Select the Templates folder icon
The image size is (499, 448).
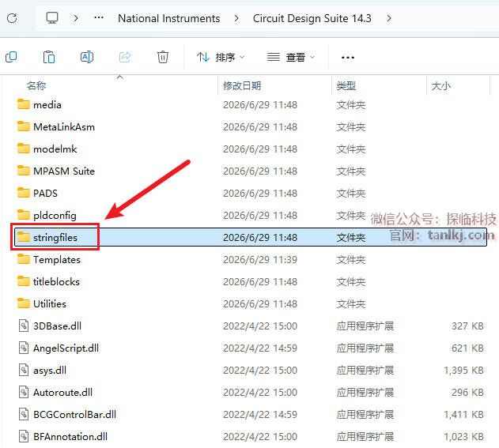(23, 259)
